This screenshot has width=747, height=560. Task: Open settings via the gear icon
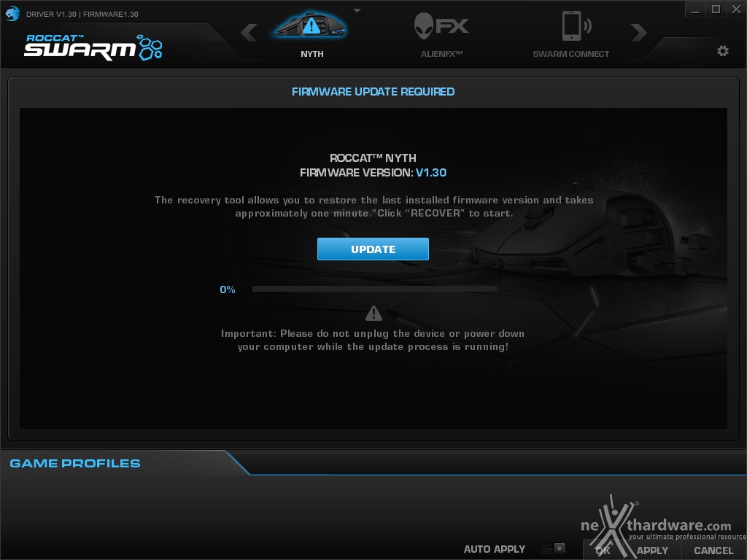pos(723,51)
